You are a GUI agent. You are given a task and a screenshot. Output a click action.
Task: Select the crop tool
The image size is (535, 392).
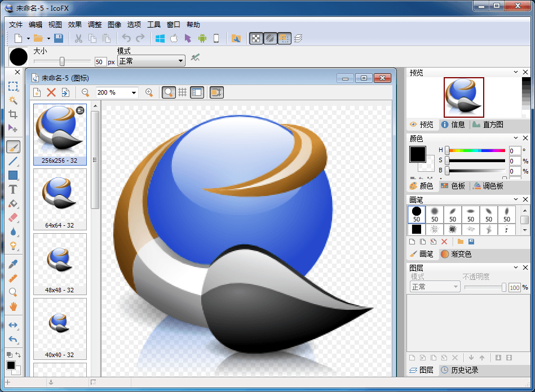13,114
